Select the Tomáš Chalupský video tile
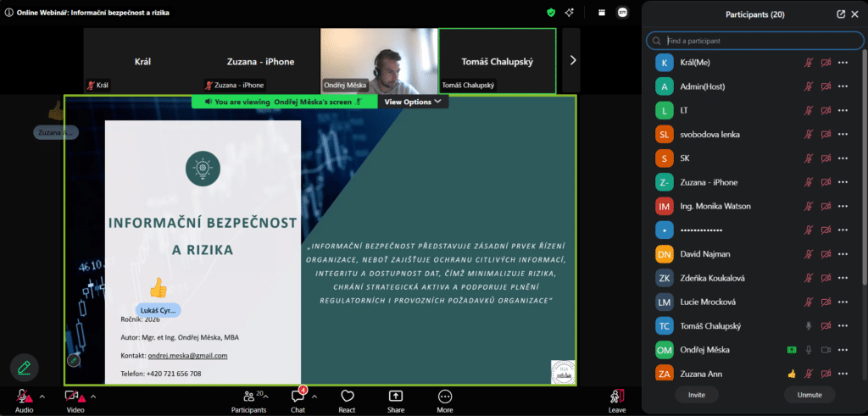Image resolution: width=868 pixels, height=416 pixels. (497, 61)
